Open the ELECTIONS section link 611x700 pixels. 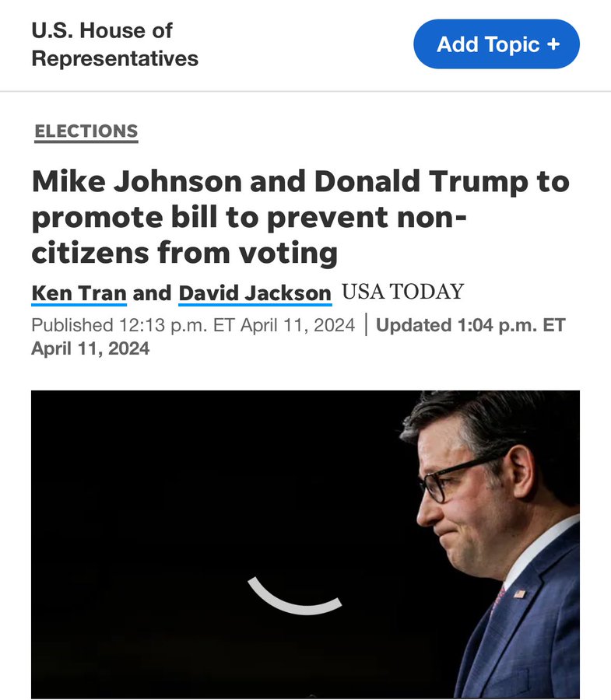pos(86,131)
